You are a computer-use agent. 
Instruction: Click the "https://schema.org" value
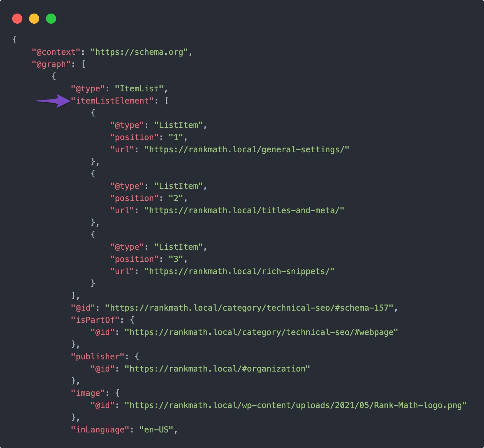139,52
